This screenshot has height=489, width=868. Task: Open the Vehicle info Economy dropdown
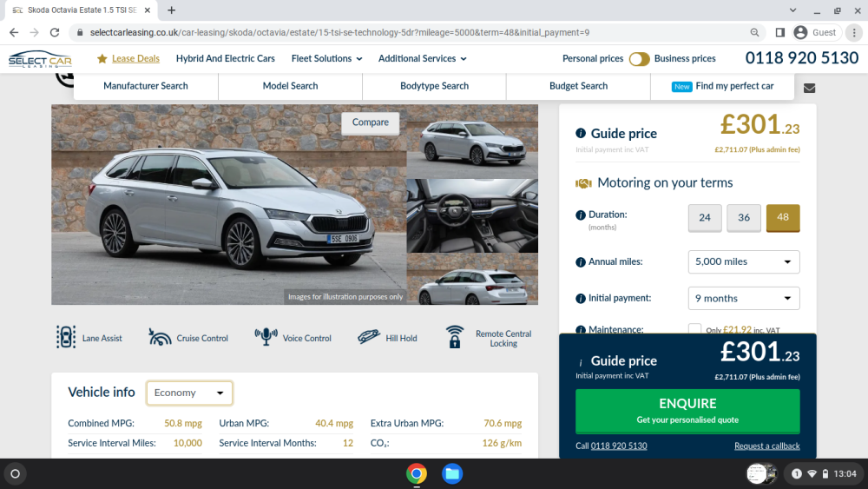point(189,393)
